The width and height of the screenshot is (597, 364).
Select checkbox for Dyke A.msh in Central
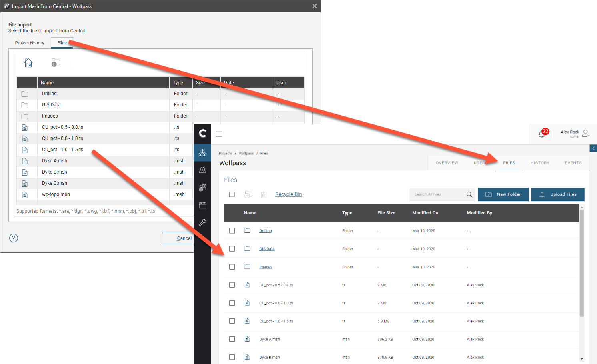pyautogui.click(x=232, y=339)
